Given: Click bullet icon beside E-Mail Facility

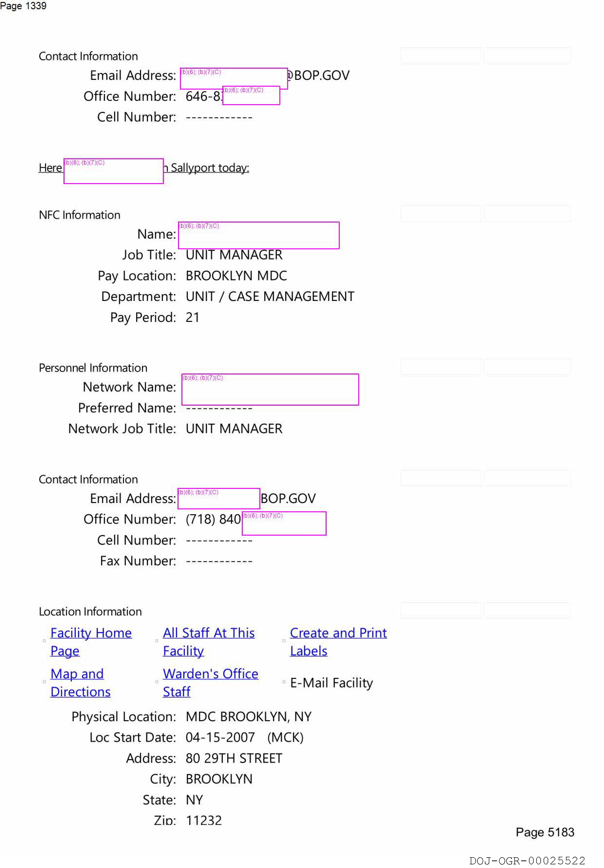Looking at the screenshot, I should pyautogui.click(x=284, y=682).
